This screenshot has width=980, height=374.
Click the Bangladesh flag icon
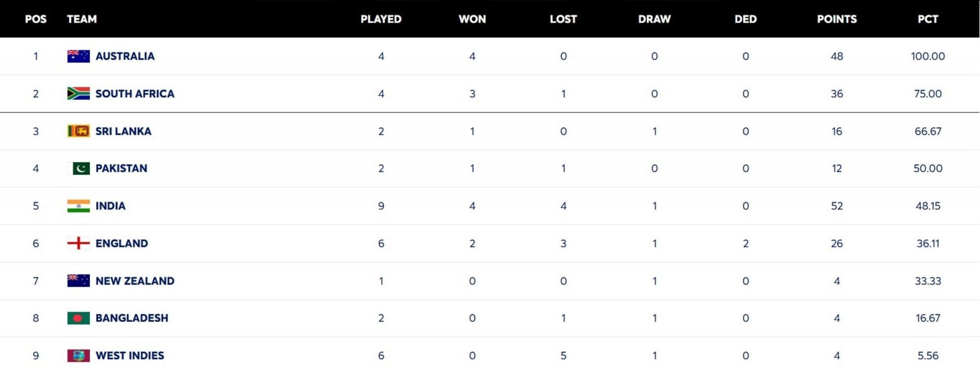[x=79, y=318]
